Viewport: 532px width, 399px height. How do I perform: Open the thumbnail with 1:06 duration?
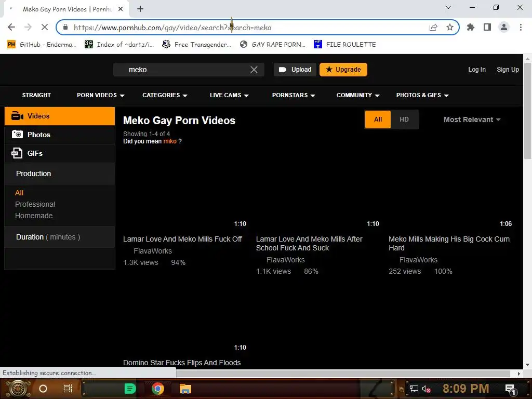pos(450,191)
